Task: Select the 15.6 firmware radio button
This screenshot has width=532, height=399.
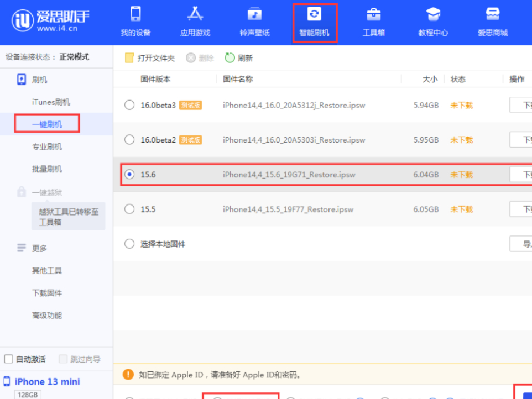Action: point(129,174)
